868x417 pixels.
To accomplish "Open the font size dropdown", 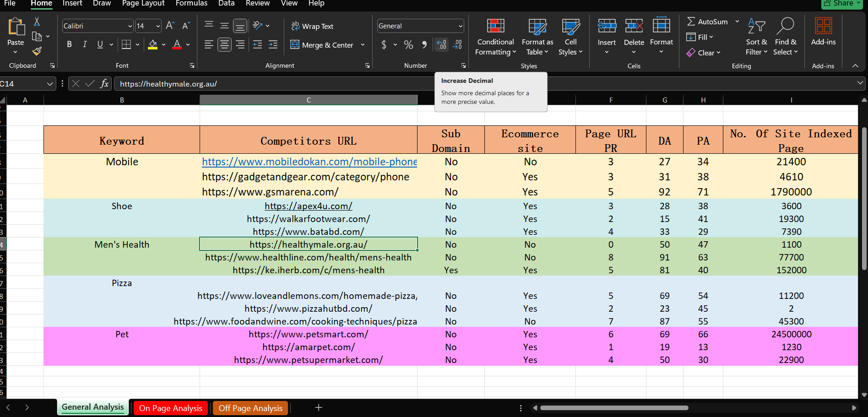I will pos(157,26).
